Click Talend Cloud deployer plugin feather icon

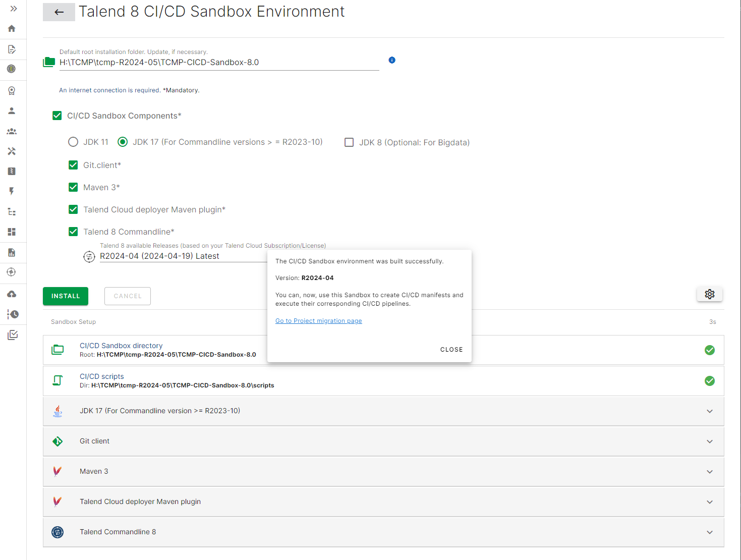point(57,501)
